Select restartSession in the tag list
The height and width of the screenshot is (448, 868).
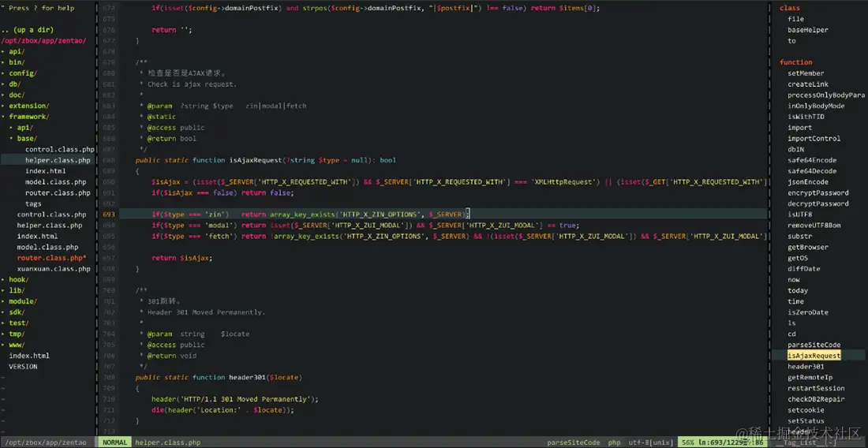tap(816, 388)
